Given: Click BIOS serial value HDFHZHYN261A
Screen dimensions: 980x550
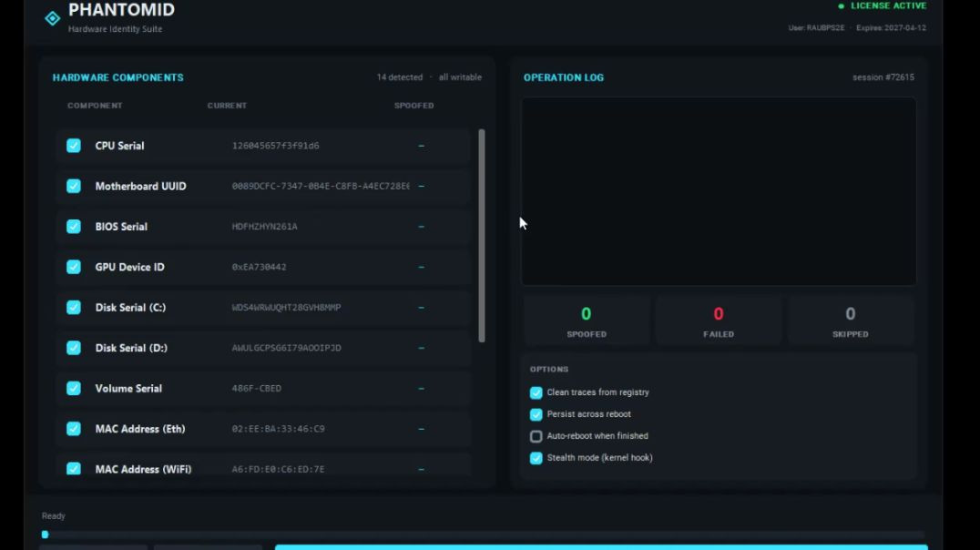Looking at the screenshot, I should [264, 226].
